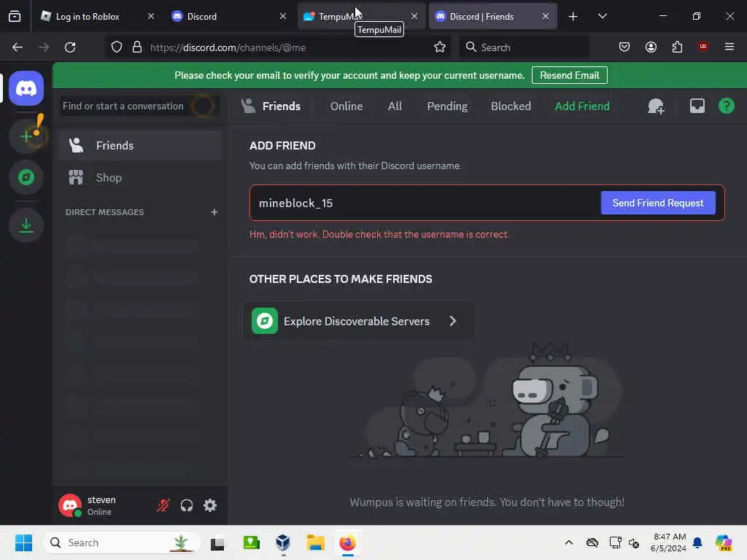Click steven user avatar in the panel

[70, 505]
